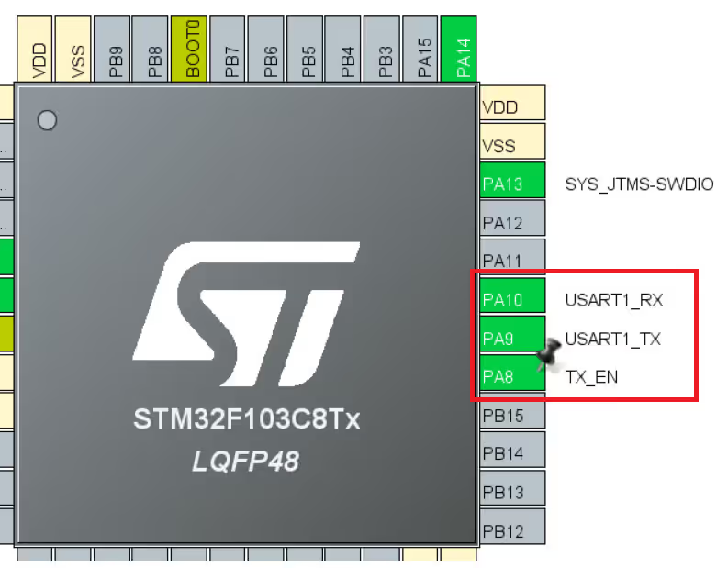Select green pin PA13

pyautogui.click(x=512, y=180)
